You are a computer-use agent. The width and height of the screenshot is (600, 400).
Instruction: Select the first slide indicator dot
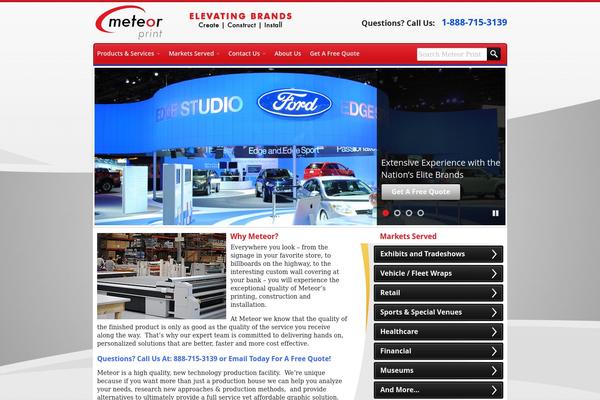[x=386, y=213]
